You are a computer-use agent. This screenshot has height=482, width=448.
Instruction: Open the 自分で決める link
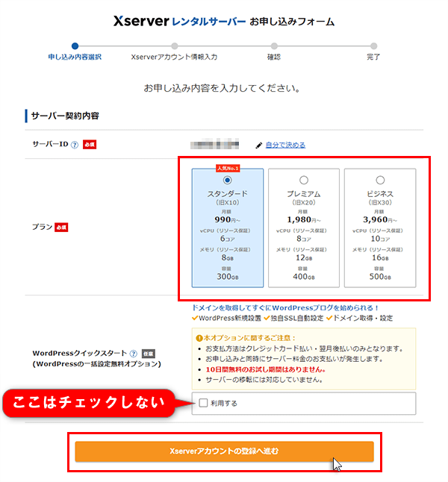coord(285,145)
